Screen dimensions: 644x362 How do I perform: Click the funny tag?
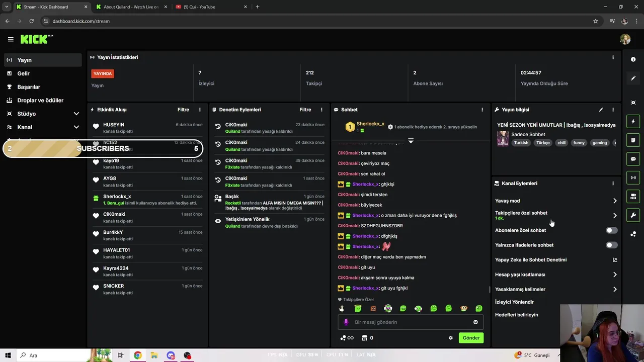(x=579, y=143)
